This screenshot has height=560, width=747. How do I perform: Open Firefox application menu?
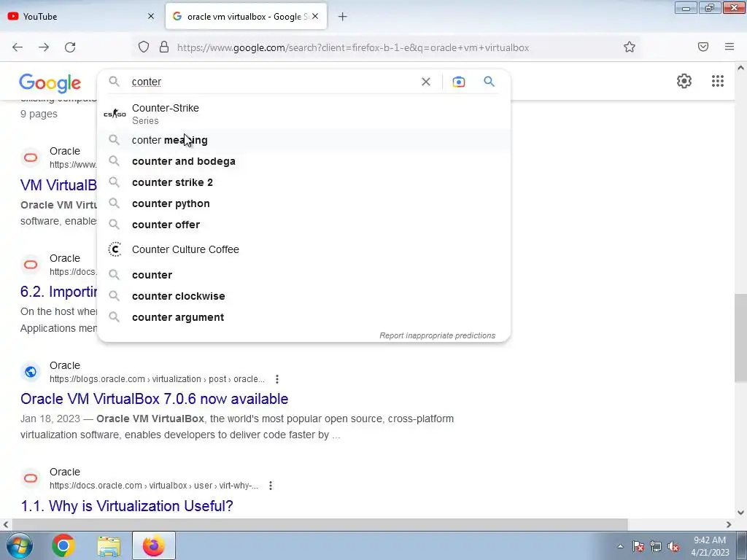[x=729, y=47]
